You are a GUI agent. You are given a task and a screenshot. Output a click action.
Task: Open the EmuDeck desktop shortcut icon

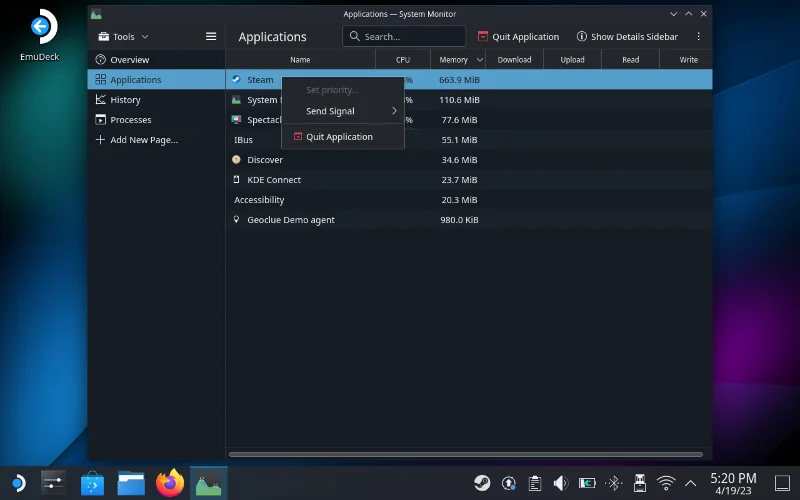pos(43,27)
